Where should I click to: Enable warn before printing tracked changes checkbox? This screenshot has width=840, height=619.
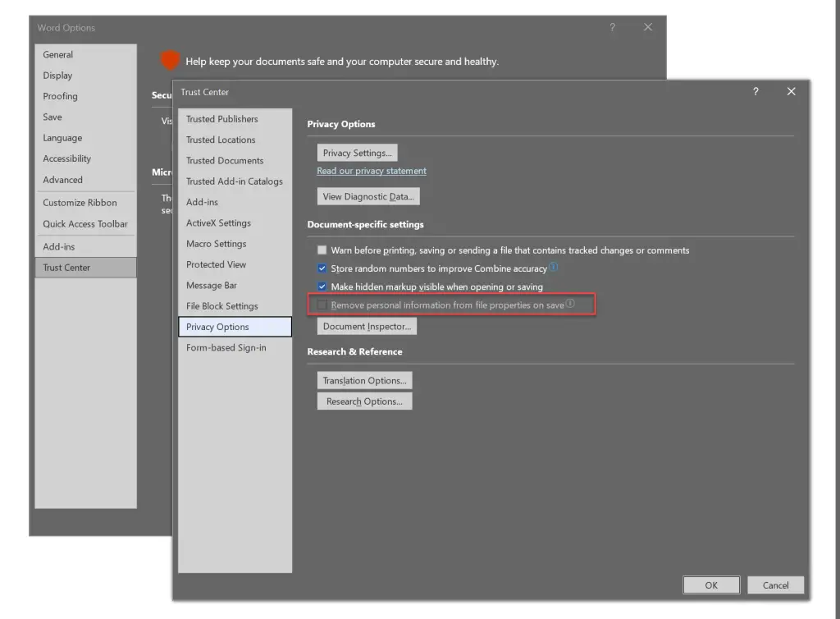(322, 250)
